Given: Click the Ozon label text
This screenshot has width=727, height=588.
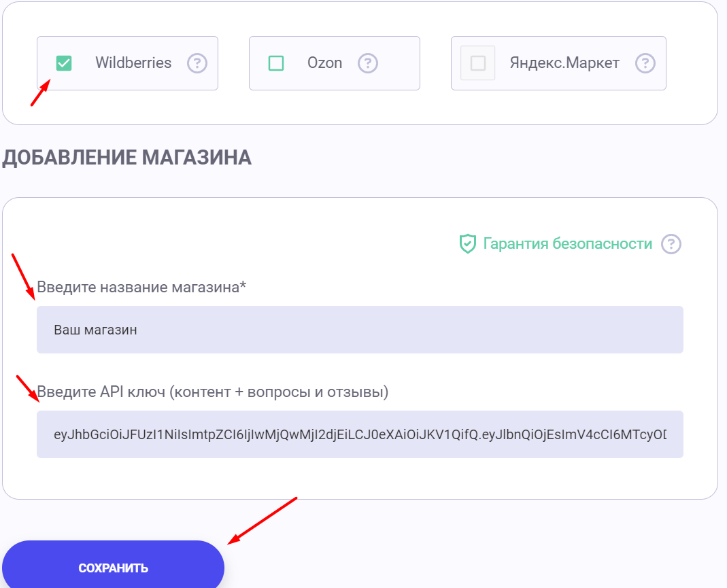Looking at the screenshot, I should [x=324, y=63].
